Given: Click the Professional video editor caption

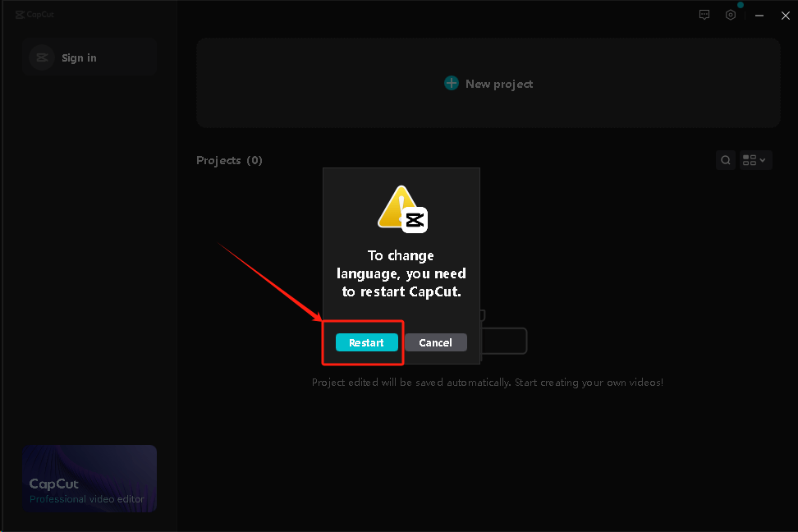Looking at the screenshot, I should 87,499.
